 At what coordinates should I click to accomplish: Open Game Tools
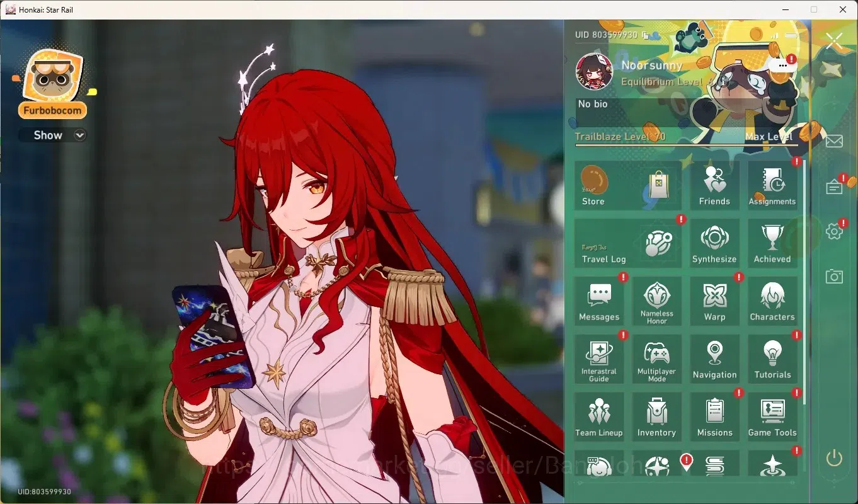[772, 418]
